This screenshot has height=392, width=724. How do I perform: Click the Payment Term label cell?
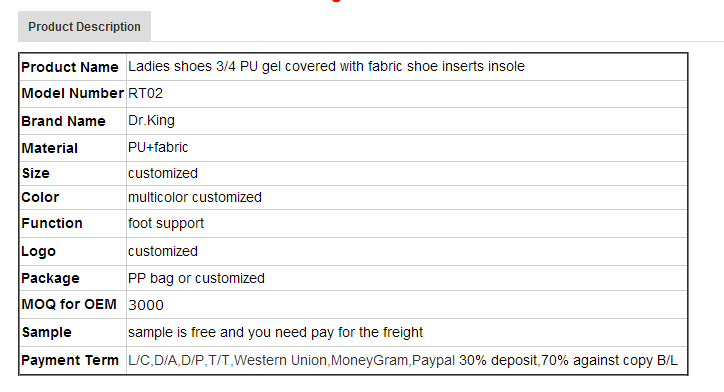(x=70, y=360)
